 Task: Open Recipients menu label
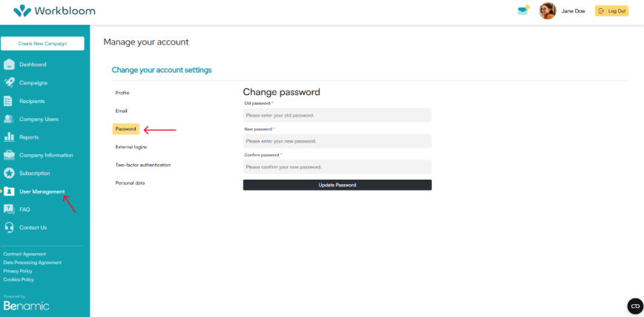point(32,101)
